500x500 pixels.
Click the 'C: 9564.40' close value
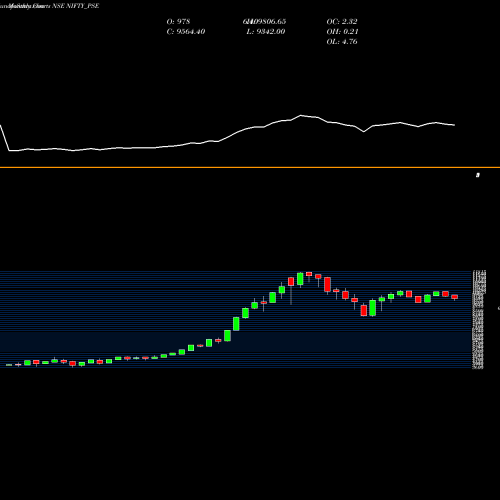pyautogui.click(x=186, y=31)
